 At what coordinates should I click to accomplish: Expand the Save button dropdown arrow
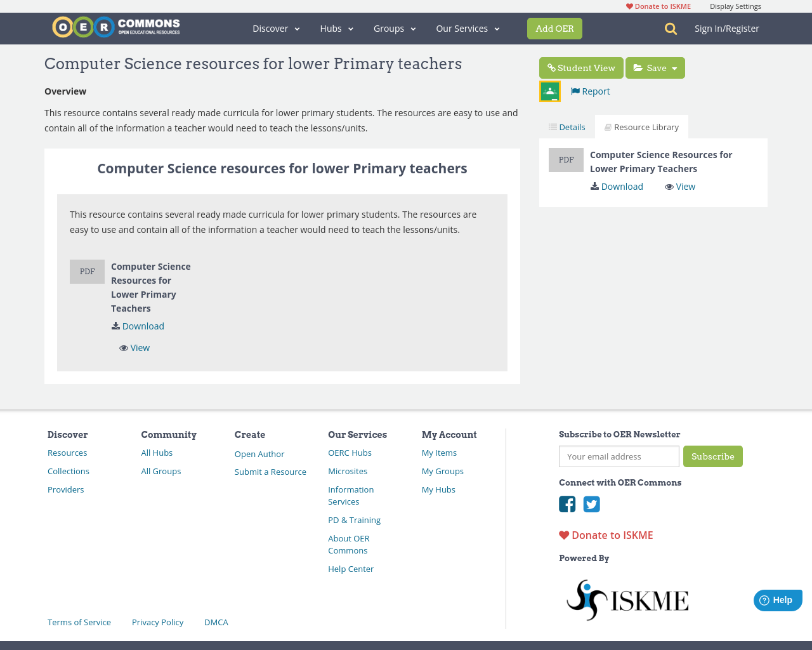coord(674,67)
